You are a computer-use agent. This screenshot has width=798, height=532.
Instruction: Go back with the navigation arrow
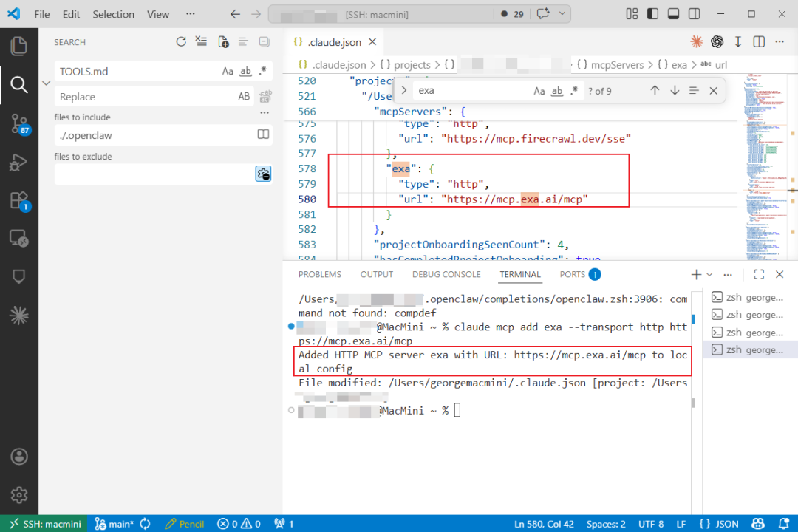tap(235, 14)
